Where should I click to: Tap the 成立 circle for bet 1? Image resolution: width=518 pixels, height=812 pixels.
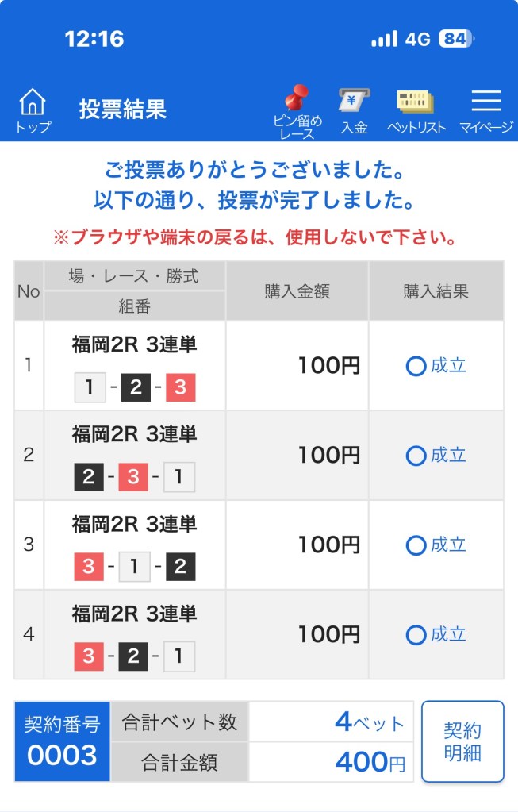pos(416,367)
